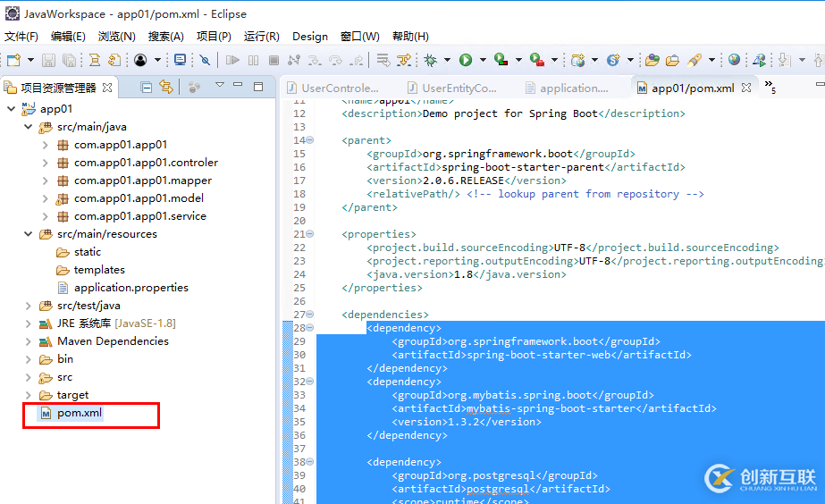Screen dimensions: 825x504
Task: Click Collapse All in project explorer
Action: (147, 87)
